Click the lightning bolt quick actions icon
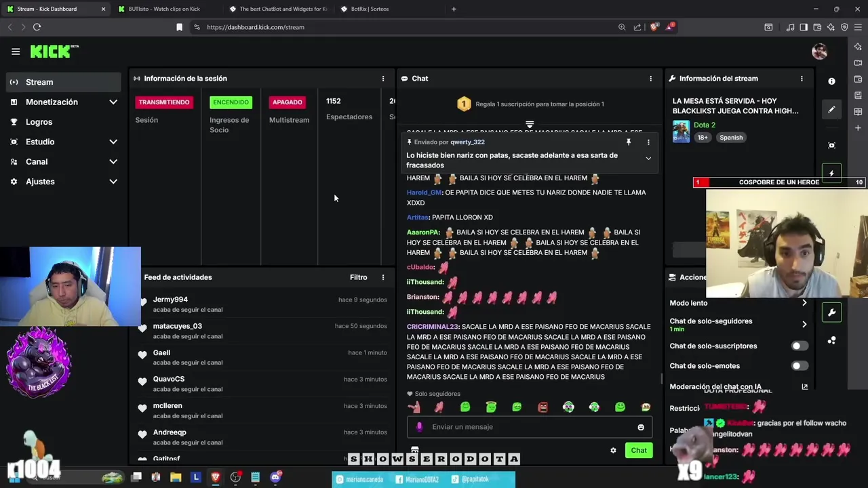 831,173
